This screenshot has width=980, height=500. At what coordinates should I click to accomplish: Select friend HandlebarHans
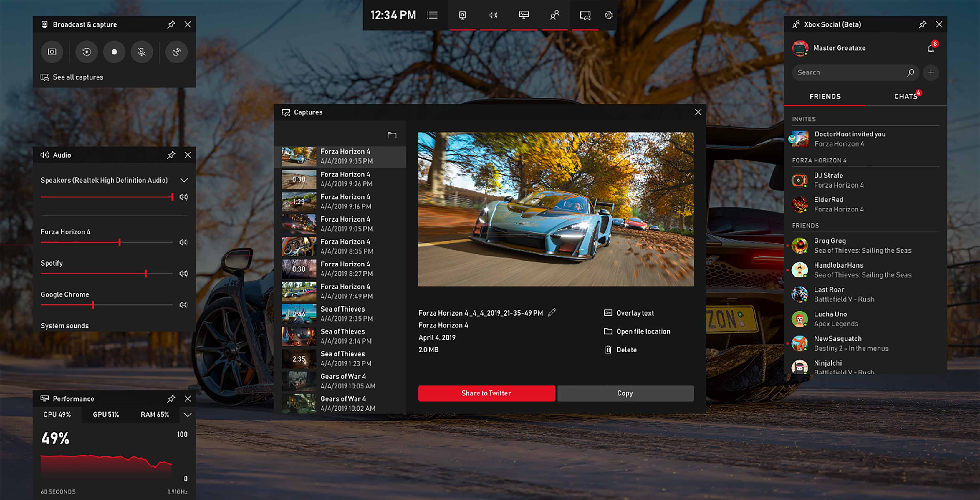865,270
